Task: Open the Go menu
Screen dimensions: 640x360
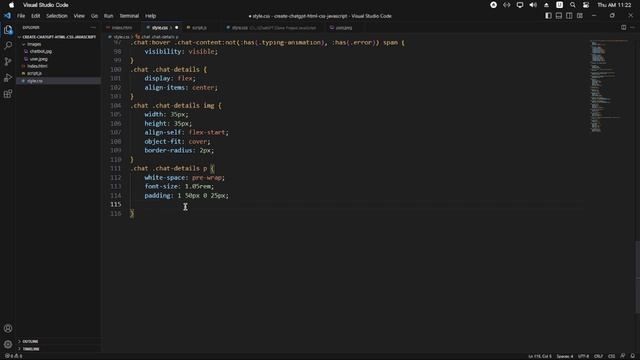Action: [94, 16]
